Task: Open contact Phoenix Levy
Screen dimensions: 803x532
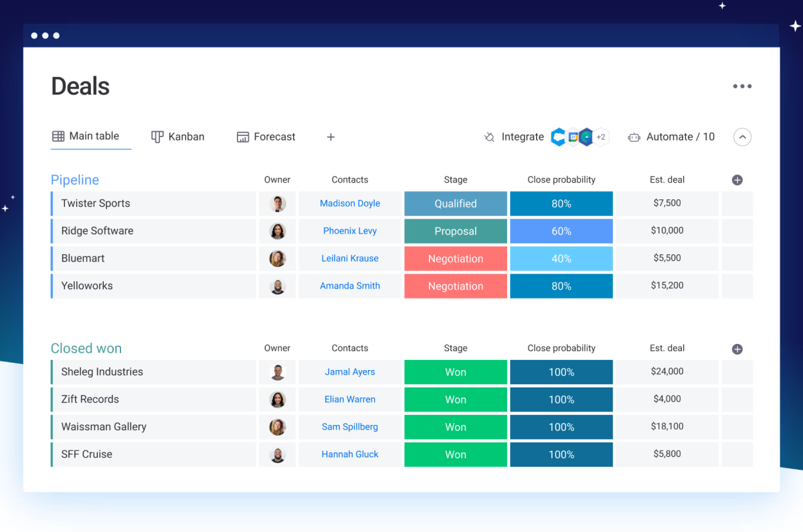Action: (x=350, y=231)
